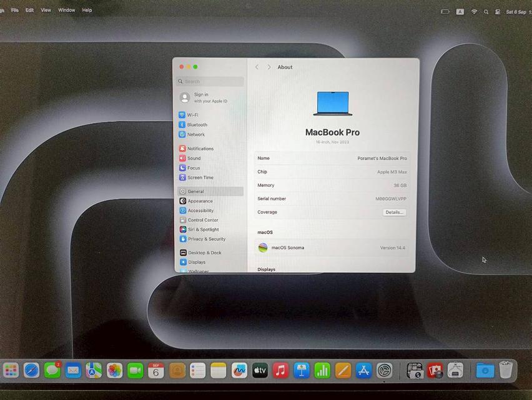Launch Apple TV from the Dock
Viewport: 532px width, 400px height.
click(x=260, y=371)
